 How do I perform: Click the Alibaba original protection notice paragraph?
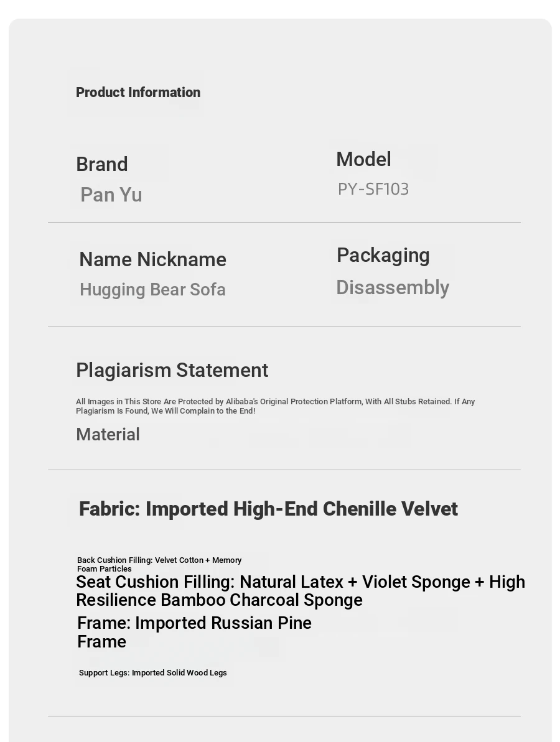(275, 406)
